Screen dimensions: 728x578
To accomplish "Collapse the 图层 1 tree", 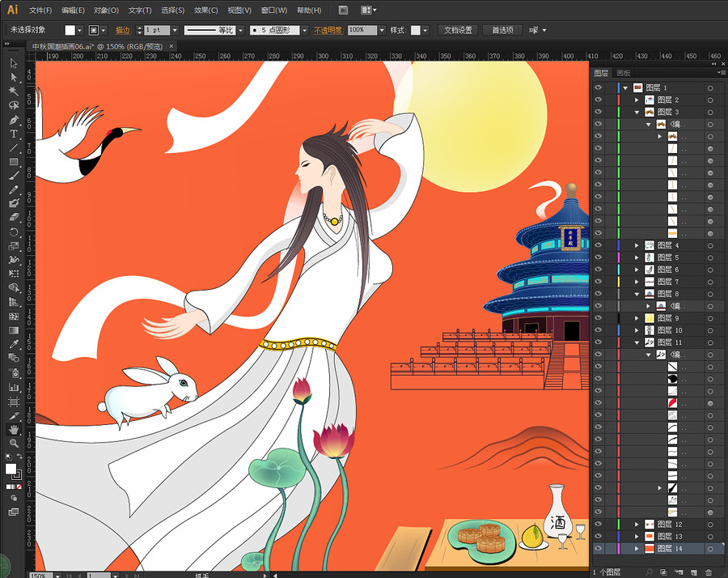I will pyautogui.click(x=625, y=87).
